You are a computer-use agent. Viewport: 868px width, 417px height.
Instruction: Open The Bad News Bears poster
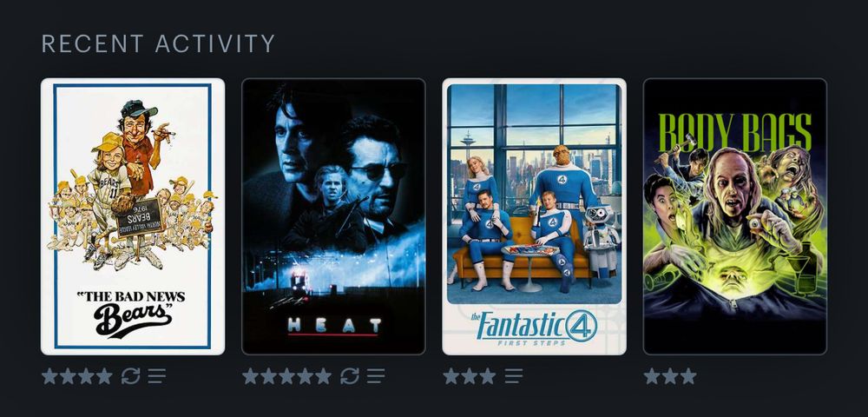[133, 216]
